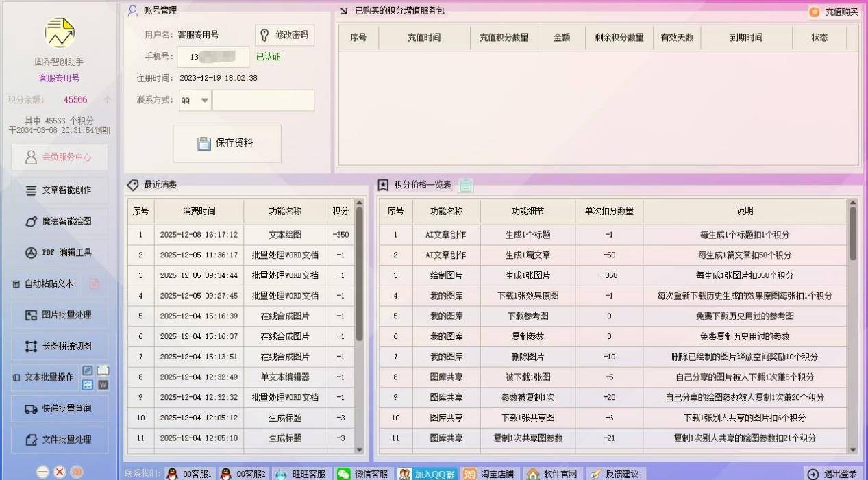Click the gray W Word icon
The image size is (868, 480).
coord(103,385)
